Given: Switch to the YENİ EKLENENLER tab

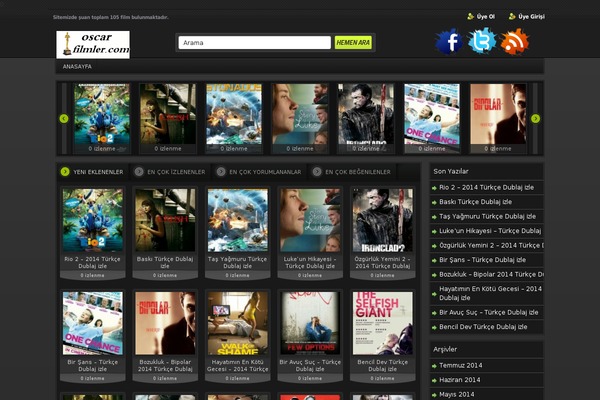Looking at the screenshot, I should pos(92,172).
